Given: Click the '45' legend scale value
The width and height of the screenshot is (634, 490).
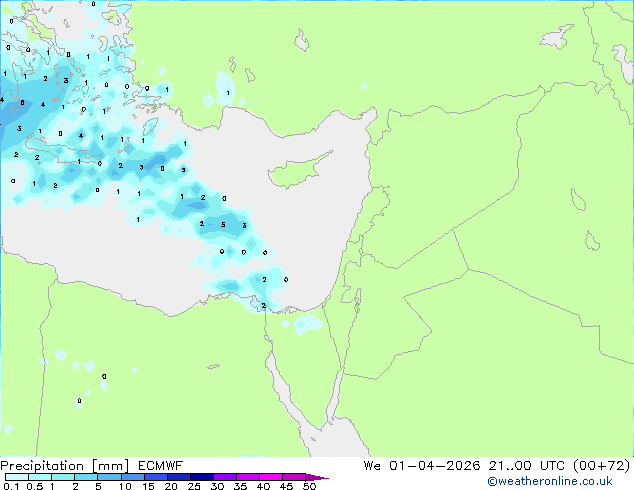Looking at the screenshot, I should pos(286,486).
